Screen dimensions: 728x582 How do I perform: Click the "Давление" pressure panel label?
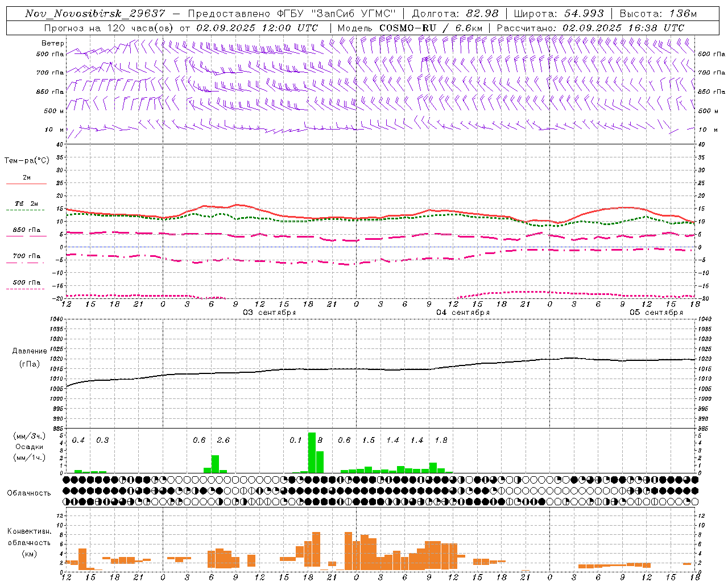point(30,351)
